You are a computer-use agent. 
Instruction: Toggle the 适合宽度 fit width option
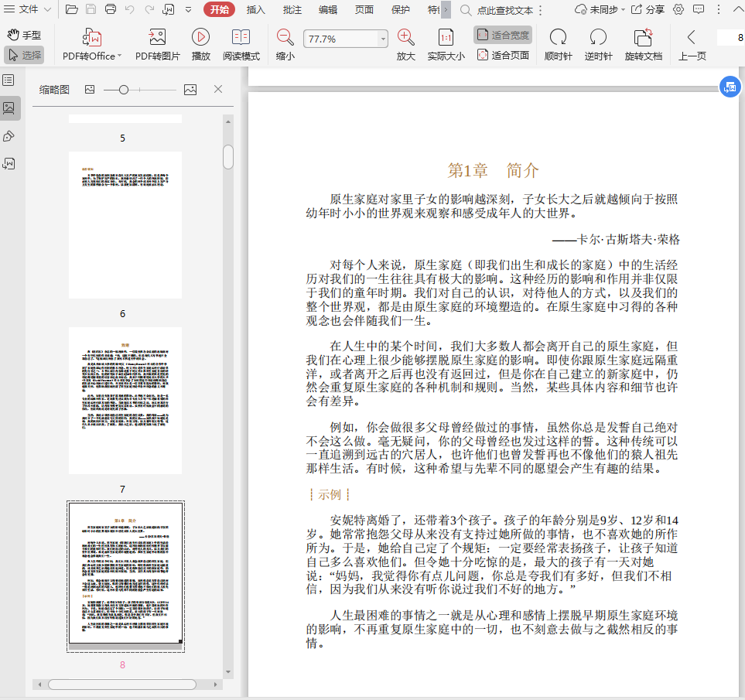pos(503,35)
